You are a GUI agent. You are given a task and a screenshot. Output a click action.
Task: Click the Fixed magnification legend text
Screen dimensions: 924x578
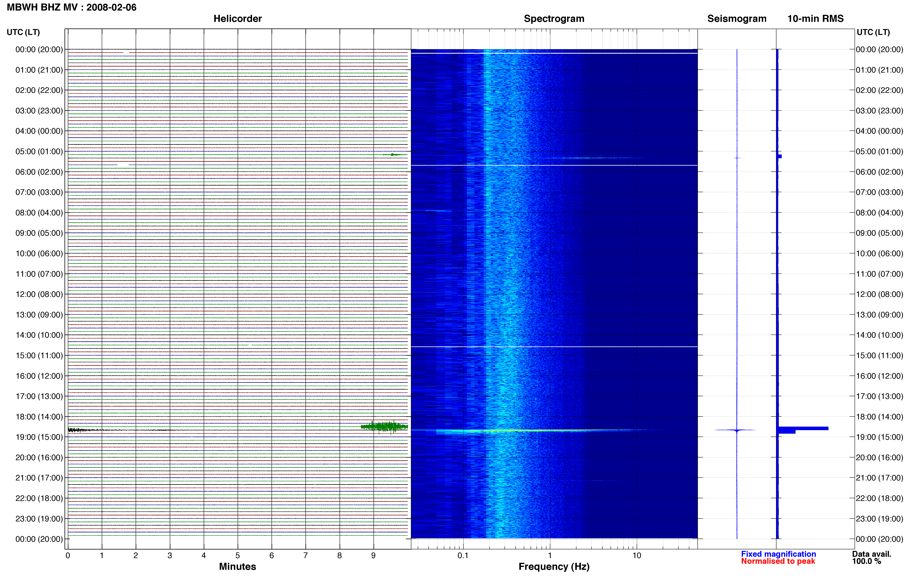pos(778,554)
